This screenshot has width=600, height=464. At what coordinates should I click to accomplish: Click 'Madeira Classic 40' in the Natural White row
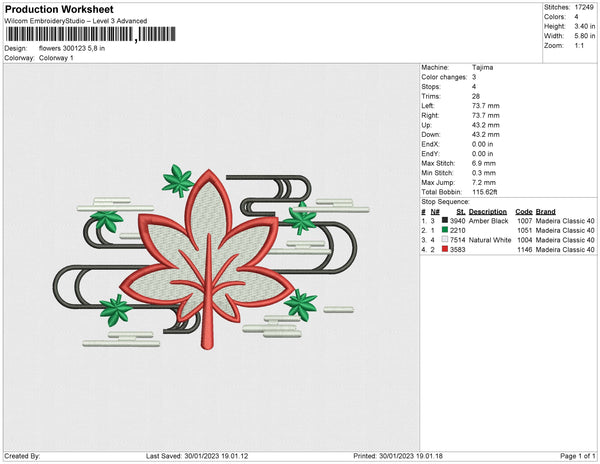pyautogui.click(x=565, y=240)
